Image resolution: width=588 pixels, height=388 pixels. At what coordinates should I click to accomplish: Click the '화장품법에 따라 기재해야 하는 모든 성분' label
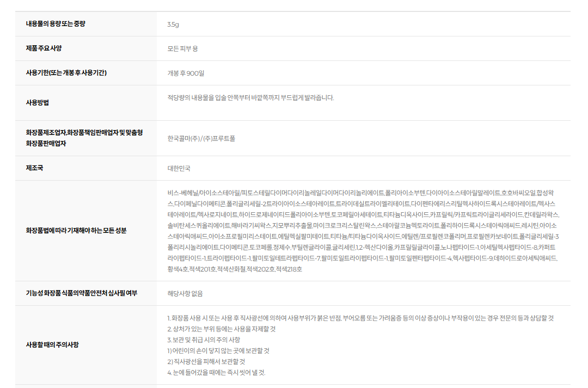[x=76, y=231]
